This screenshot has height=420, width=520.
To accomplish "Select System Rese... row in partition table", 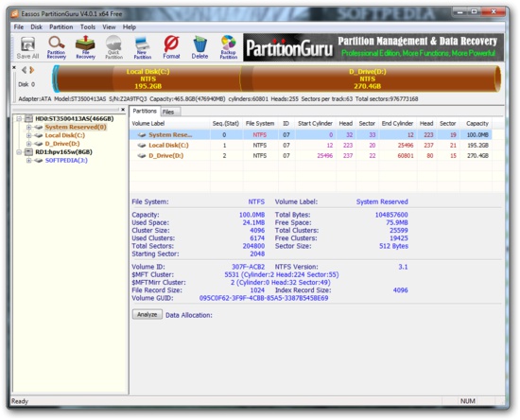I will click(x=310, y=134).
